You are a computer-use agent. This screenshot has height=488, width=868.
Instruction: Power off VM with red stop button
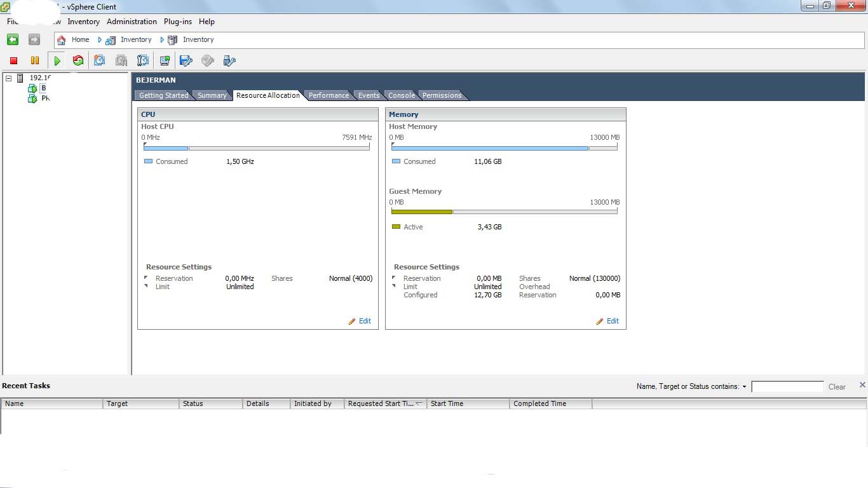coord(13,60)
